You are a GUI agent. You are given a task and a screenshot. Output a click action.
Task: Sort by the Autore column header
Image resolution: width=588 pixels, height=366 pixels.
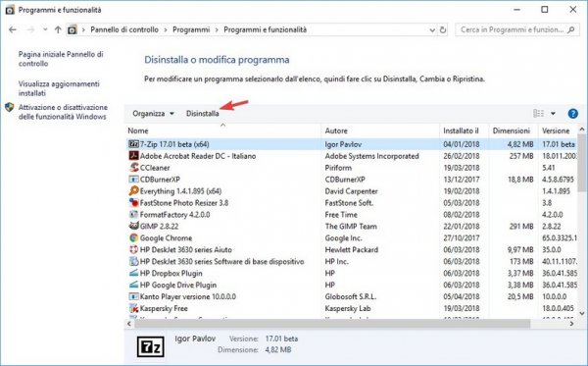(x=380, y=131)
